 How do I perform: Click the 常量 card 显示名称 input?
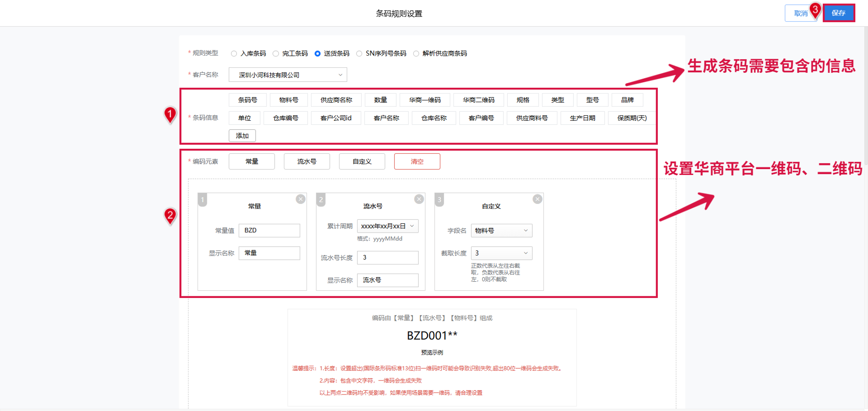(x=269, y=253)
